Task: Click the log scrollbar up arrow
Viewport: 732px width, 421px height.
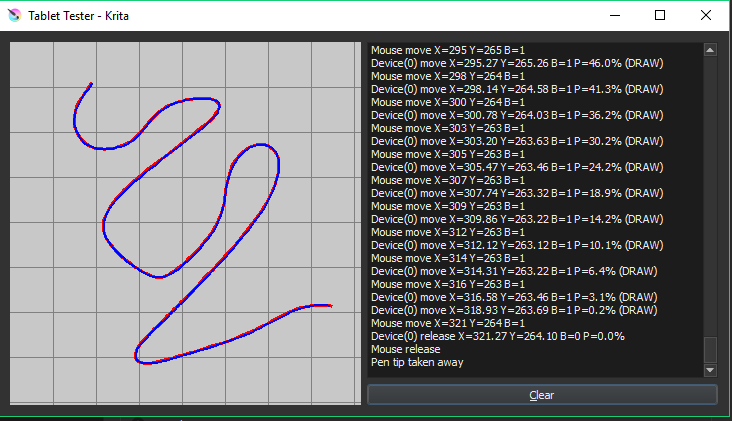Action: [710, 50]
